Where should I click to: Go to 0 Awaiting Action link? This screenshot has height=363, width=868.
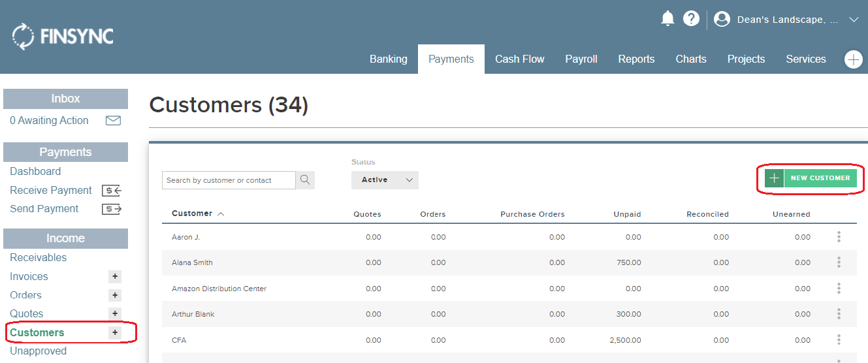[x=49, y=121]
